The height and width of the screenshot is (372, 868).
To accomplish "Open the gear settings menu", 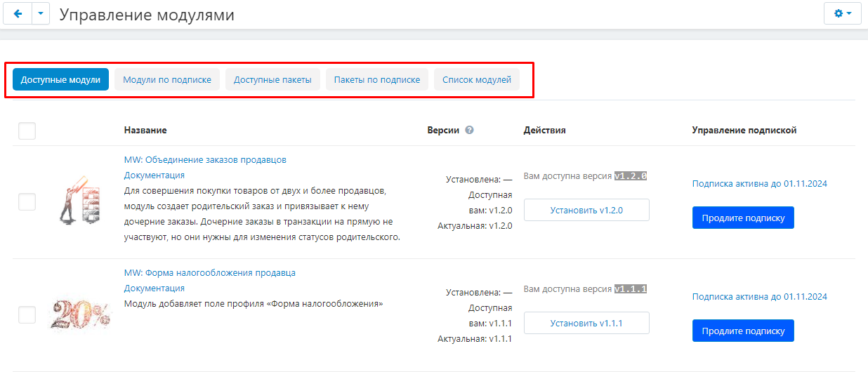I will 842,14.
